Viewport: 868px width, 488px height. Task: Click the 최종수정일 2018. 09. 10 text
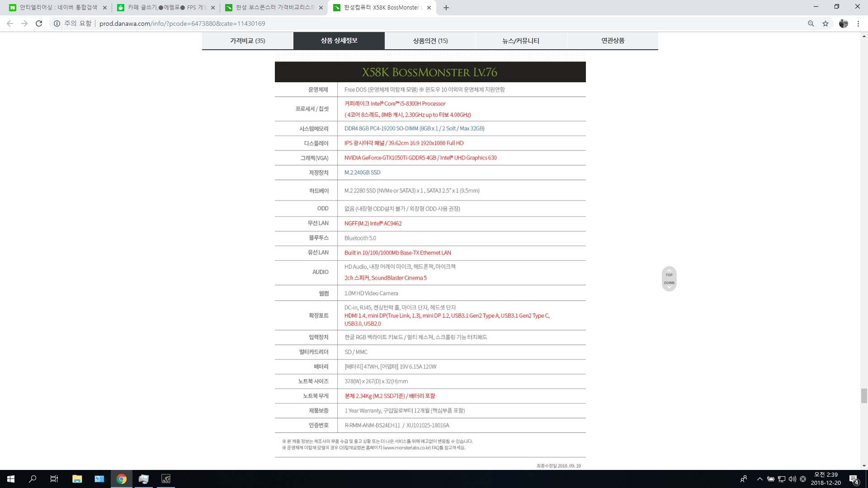pyautogui.click(x=558, y=466)
